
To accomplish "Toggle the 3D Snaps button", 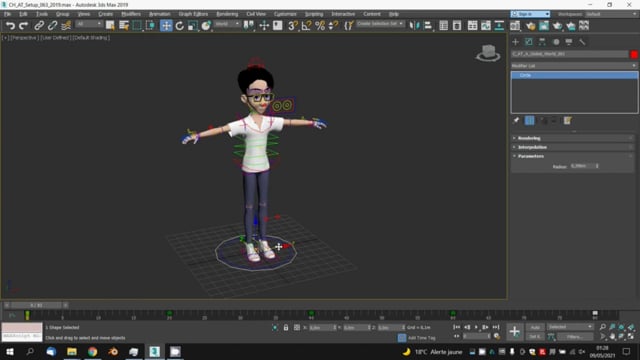I will tap(293, 26).
